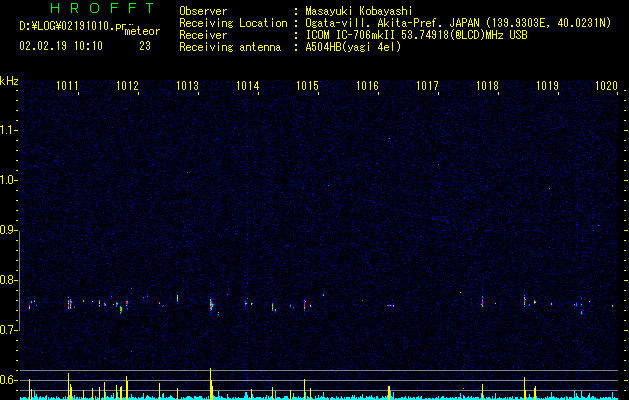Click the 1.0 frequency axis label
Viewport: 629px width, 400px height.
[9, 180]
